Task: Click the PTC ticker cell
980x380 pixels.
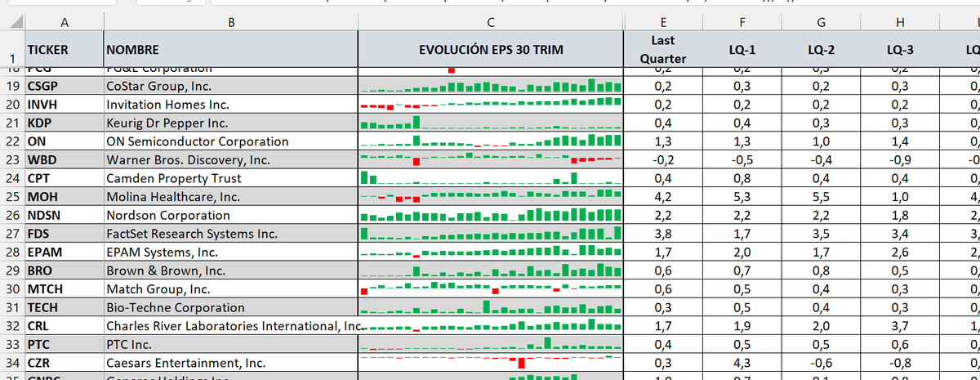Action: [65, 345]
